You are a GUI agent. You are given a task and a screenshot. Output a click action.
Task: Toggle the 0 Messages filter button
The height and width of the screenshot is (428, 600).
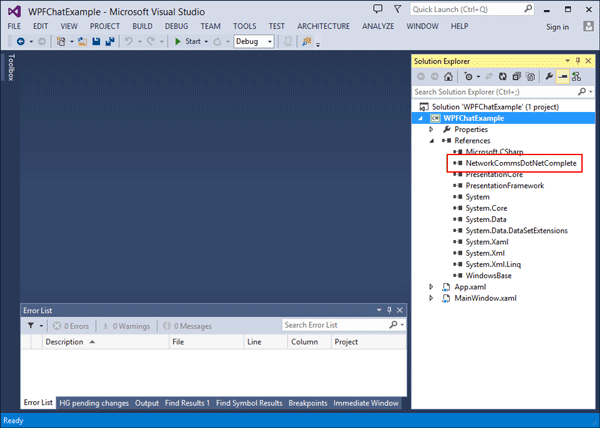[x=187, y=326]
